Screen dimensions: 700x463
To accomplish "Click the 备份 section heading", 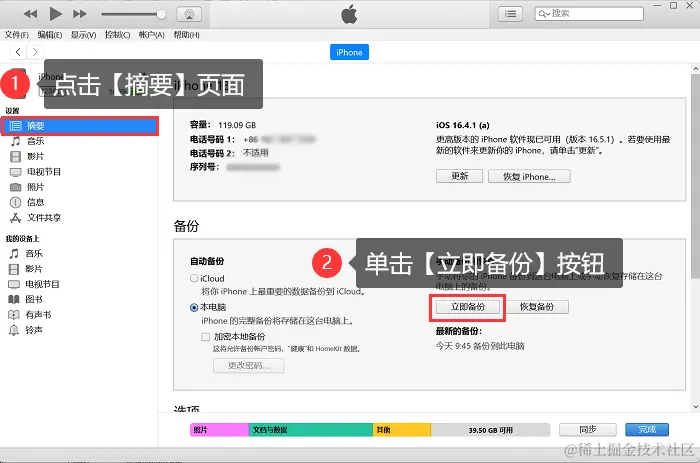I will click(186, 226).
